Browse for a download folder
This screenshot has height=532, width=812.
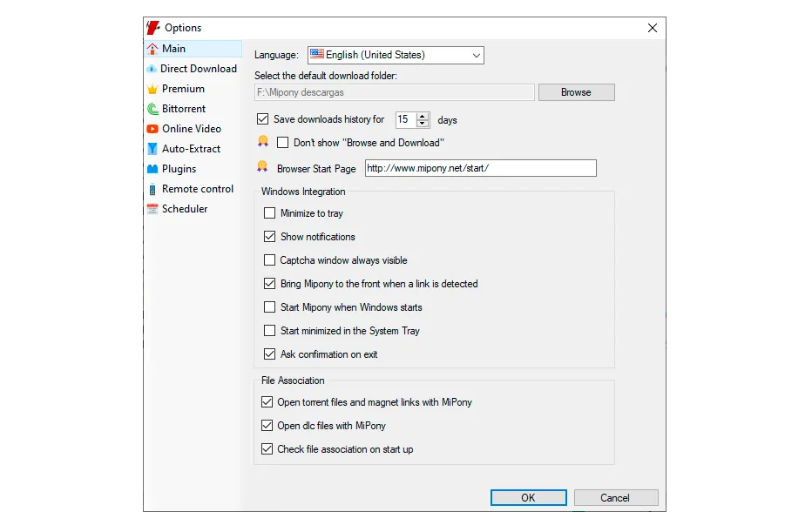577,92
